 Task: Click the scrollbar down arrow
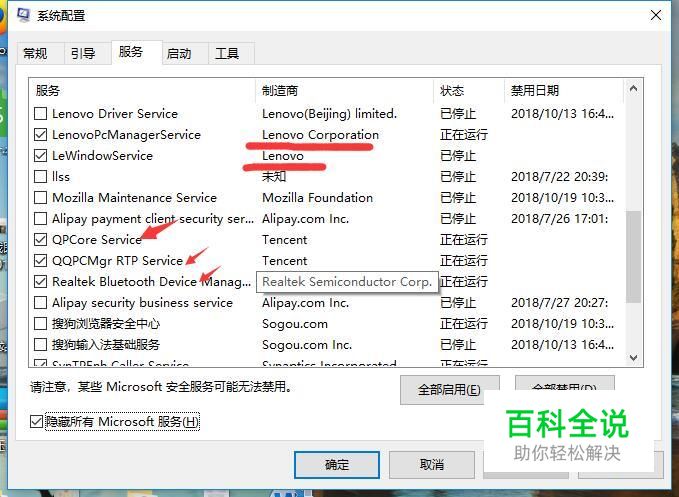click(x=633, y=358)
